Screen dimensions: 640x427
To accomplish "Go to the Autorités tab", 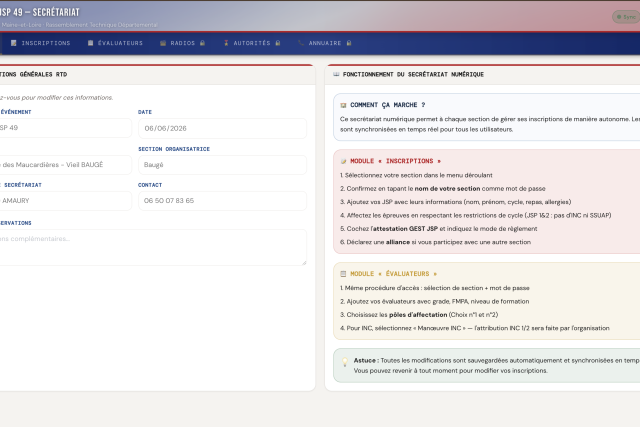I will click(x=252, y=43).
